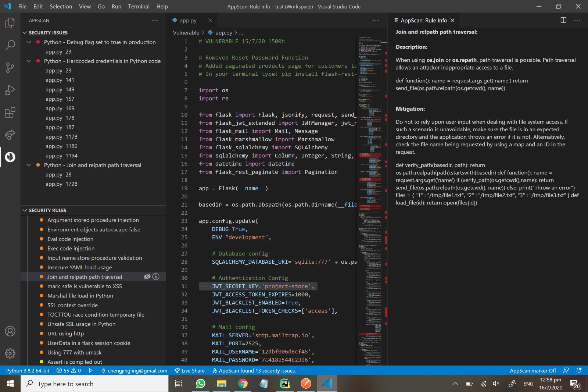Show info for Join and relpath rule
This screenshot has height=392, width=588.
pos(156,277)
